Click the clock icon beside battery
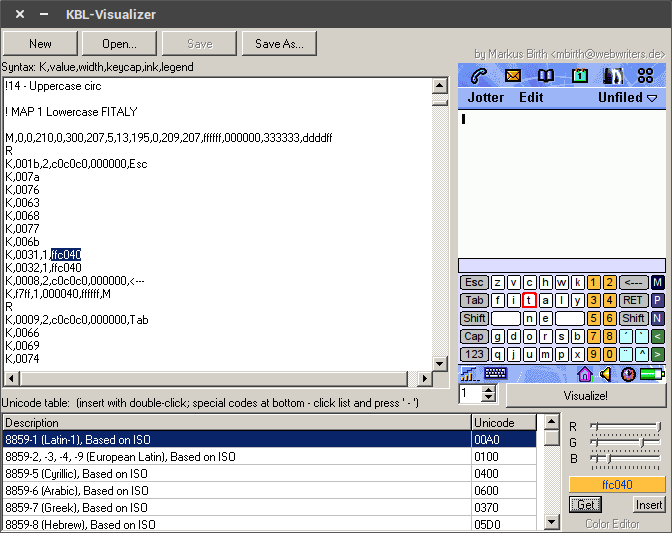Viewport: 672px width, 533px height. (x=628, y=374)
